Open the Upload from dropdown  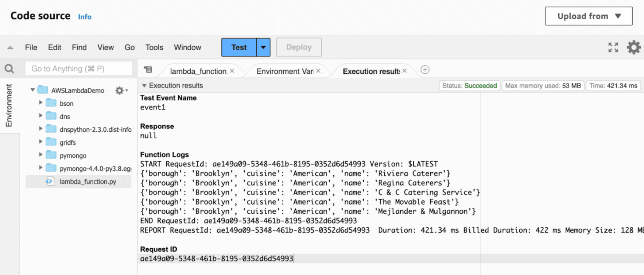(589, 16)
